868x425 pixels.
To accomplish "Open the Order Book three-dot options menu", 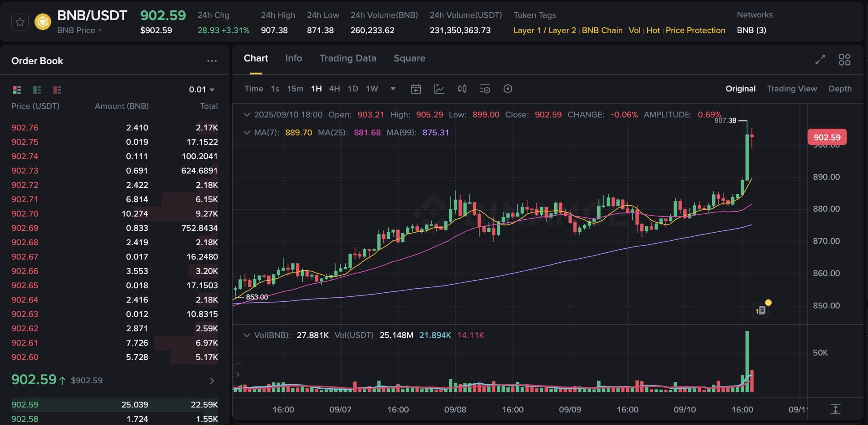I will [x=212, y=61].
